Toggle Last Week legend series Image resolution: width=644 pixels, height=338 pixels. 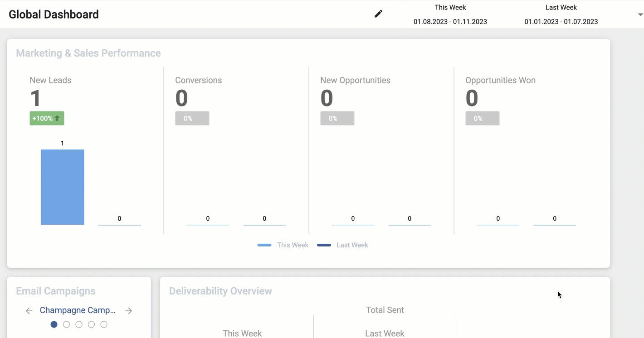point(342,245)
